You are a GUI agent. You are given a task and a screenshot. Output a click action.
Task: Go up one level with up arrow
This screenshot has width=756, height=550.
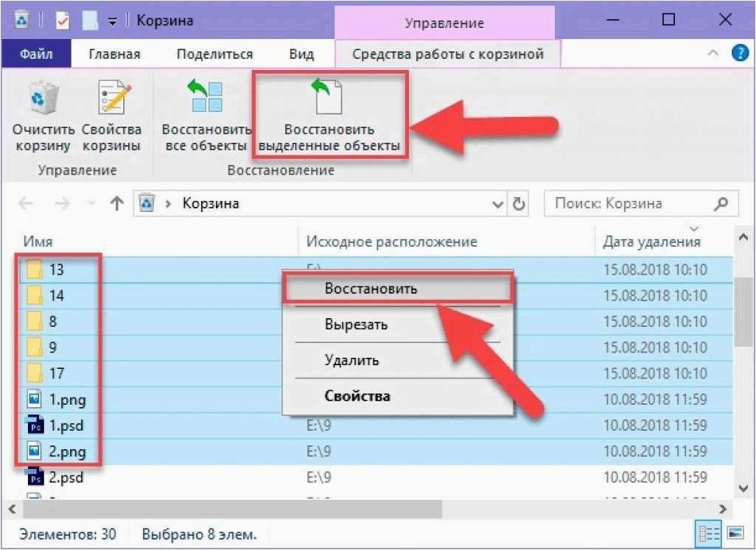click(x=116, y=204)
